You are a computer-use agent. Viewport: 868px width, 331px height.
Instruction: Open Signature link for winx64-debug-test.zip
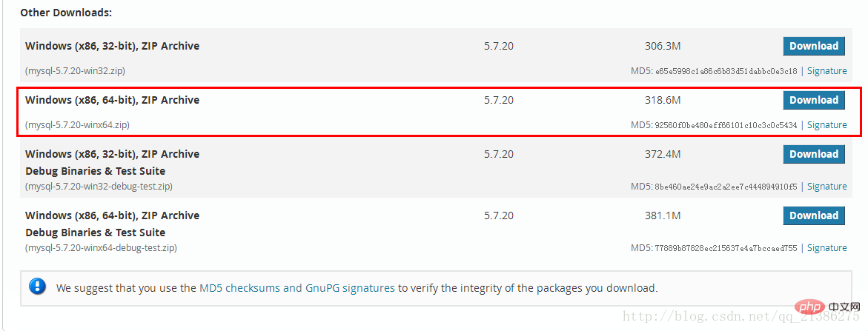[826, 248]
